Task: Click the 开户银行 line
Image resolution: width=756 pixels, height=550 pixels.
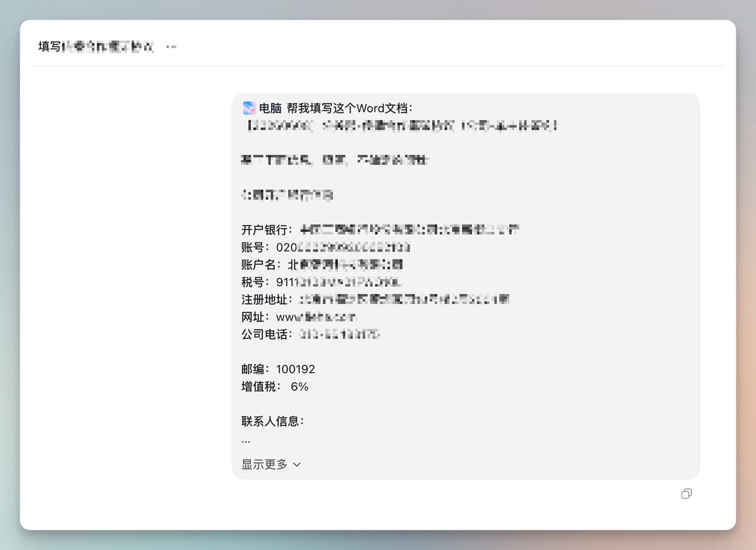Action: pos(380,229)
